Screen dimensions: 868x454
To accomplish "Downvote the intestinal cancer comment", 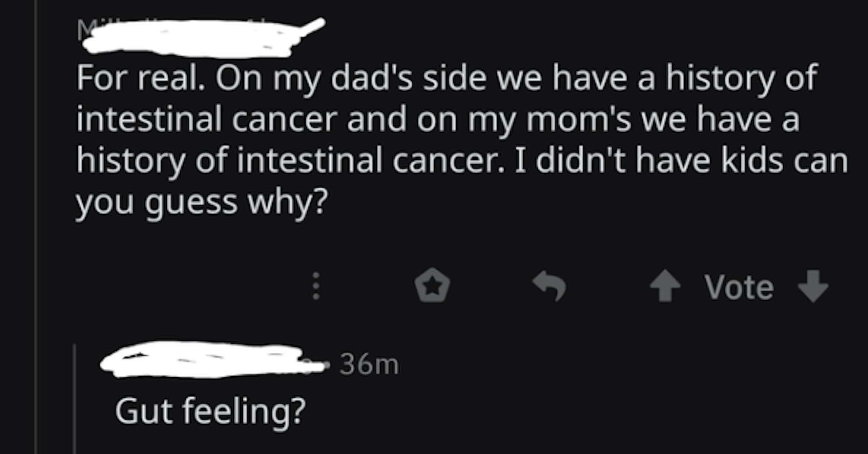I will pyautogui.click(x=813, y=286).
